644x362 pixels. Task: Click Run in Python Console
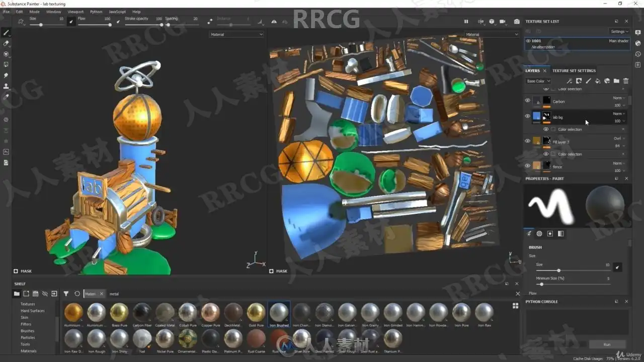607,344
